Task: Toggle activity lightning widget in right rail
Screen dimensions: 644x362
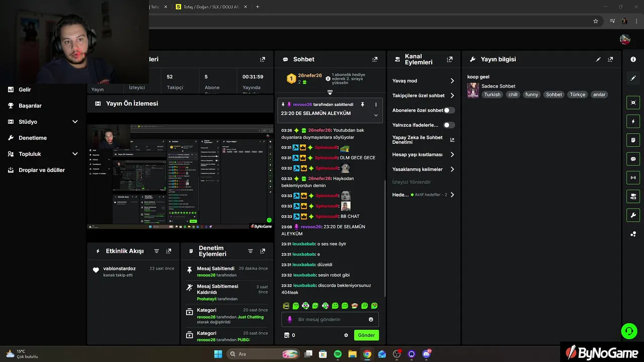Action: [633, 121]
